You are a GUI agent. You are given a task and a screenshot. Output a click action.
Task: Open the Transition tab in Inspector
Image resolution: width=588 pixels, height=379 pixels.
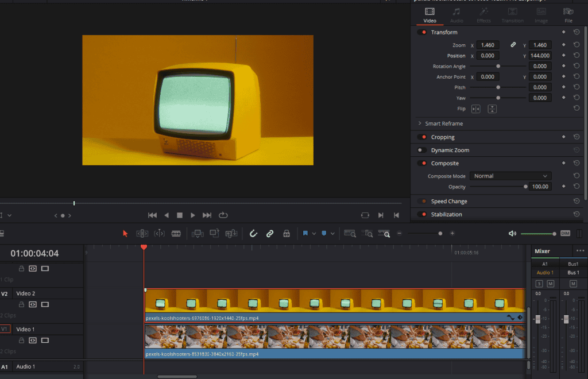(x=513, y=16)
